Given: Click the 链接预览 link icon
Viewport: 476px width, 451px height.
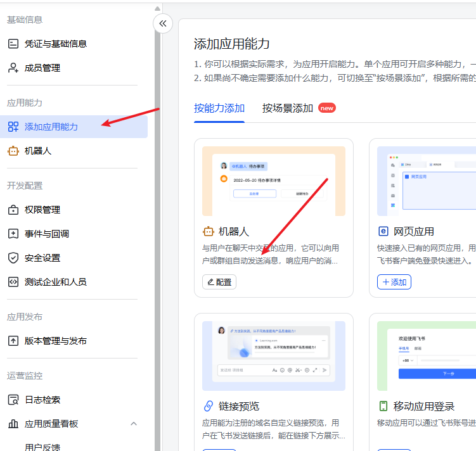Looking at the screenshot, I should (x=209, y=406).
